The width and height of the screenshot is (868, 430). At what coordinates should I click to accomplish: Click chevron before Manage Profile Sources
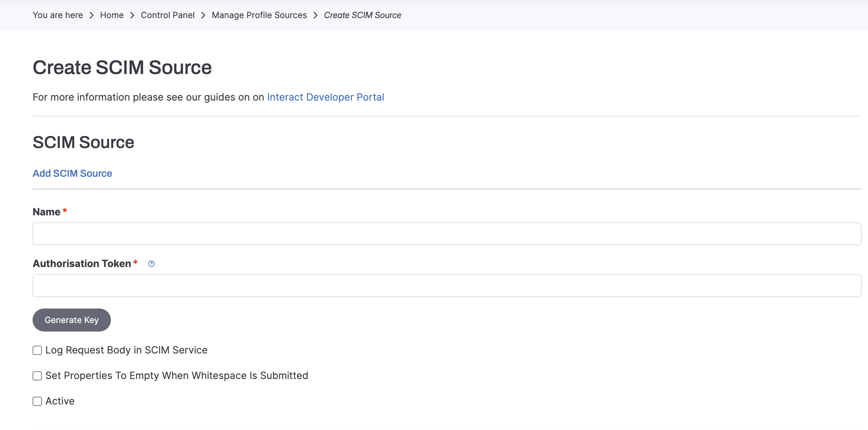[x=203, y=15]
